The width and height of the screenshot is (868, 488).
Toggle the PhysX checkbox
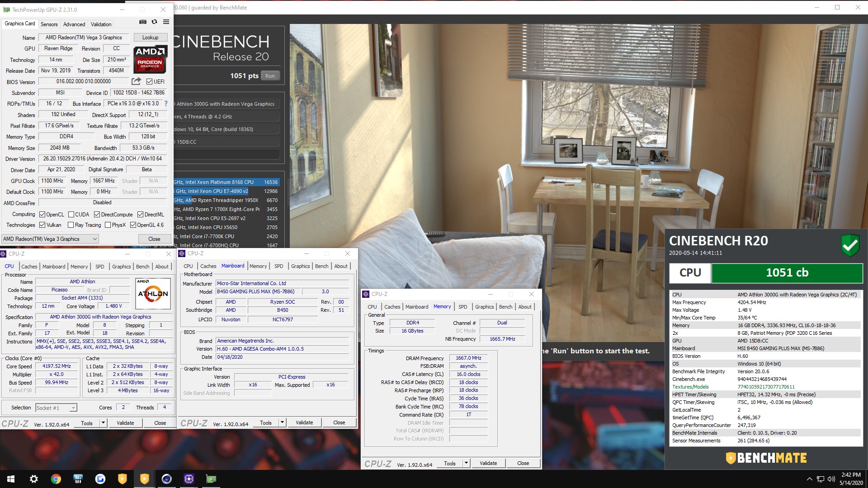click(108, 225)
